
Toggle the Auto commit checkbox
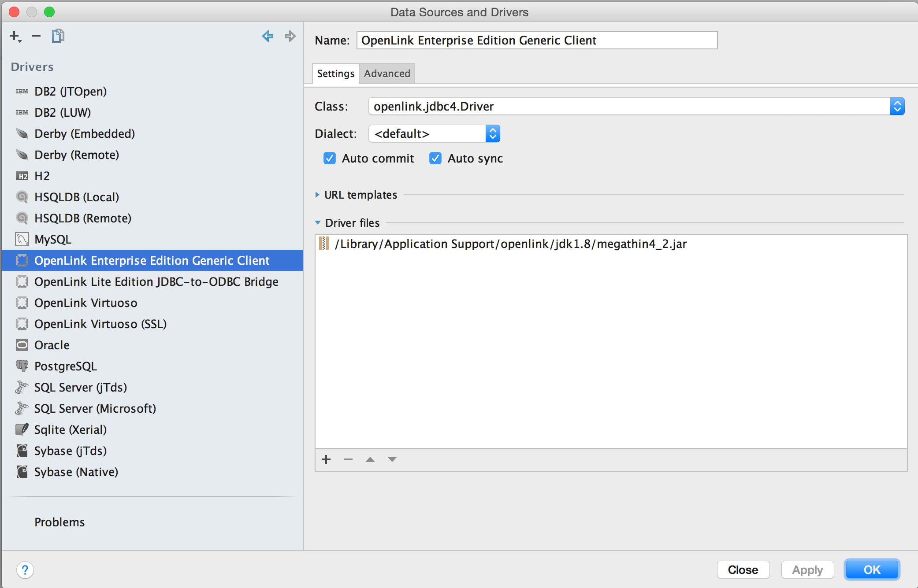[x=330, y=158]
